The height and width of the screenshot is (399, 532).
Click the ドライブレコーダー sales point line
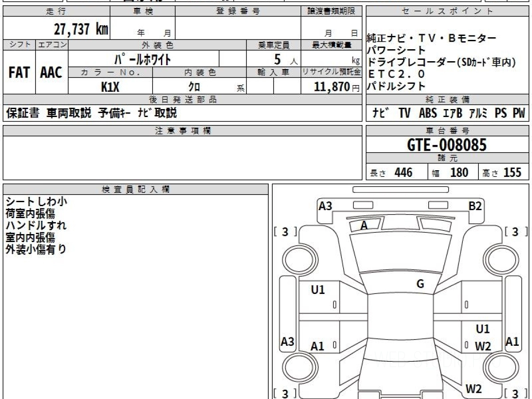[442, 63]
